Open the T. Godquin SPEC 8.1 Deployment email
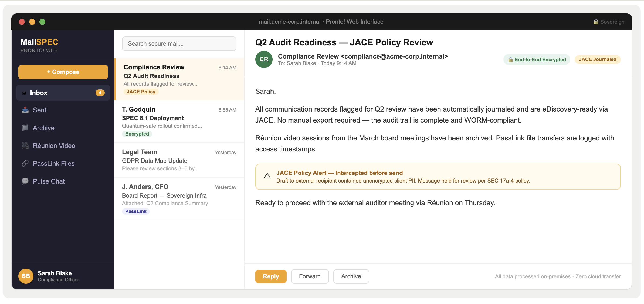The image size is (644, 304). 179,121
